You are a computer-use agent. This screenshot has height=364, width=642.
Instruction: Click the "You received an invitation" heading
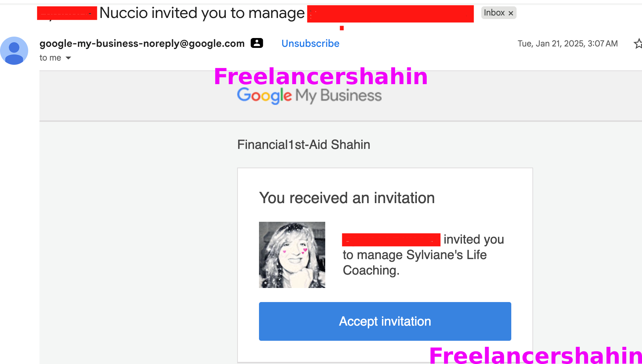pyautogui.click(x=347, y=198)
